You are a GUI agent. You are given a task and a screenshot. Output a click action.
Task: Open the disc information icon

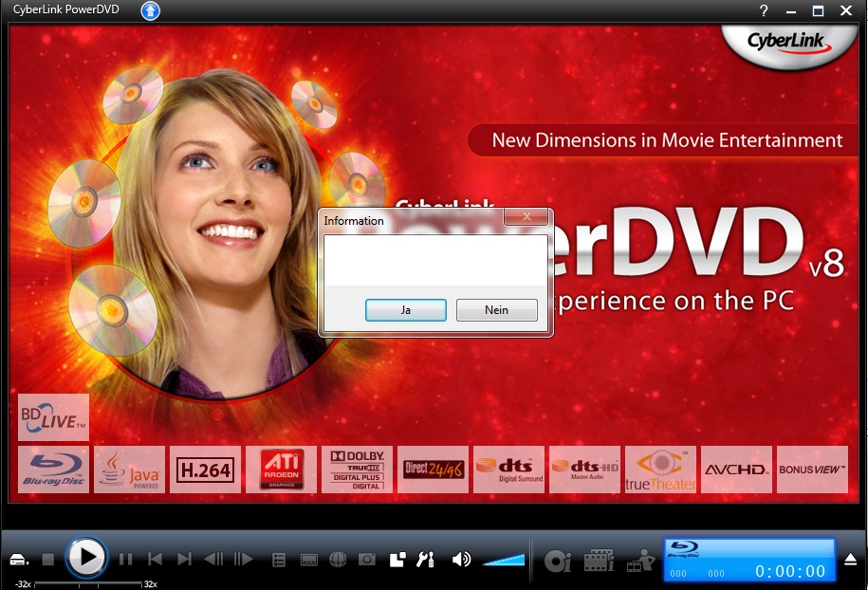pyautogui.click(x=558, y=561)
